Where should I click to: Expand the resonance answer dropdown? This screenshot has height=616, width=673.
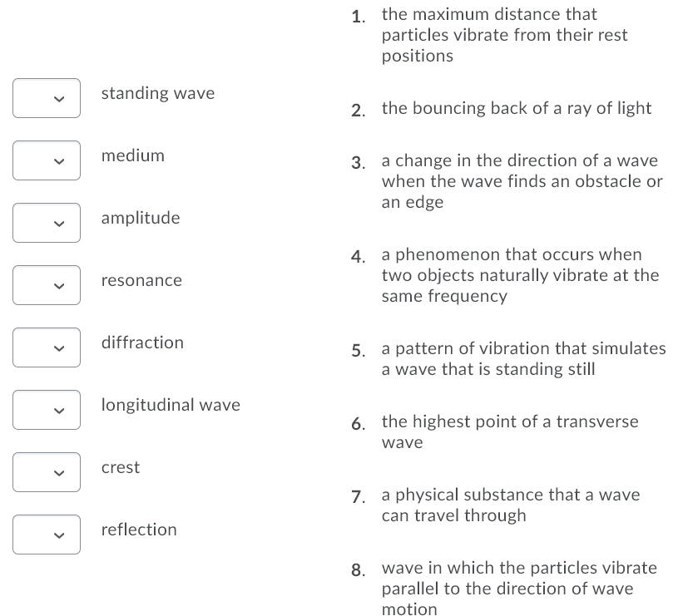[46, 284]
